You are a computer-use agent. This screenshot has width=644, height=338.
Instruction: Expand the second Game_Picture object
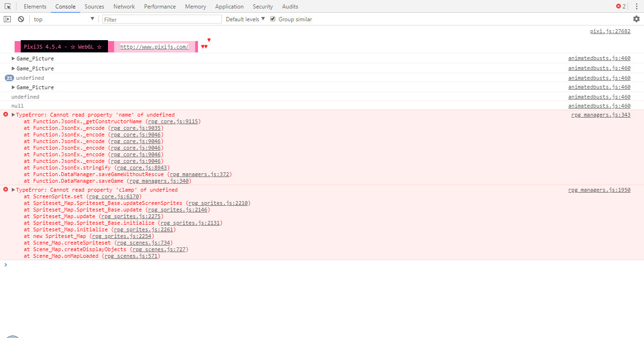point(13,68)
